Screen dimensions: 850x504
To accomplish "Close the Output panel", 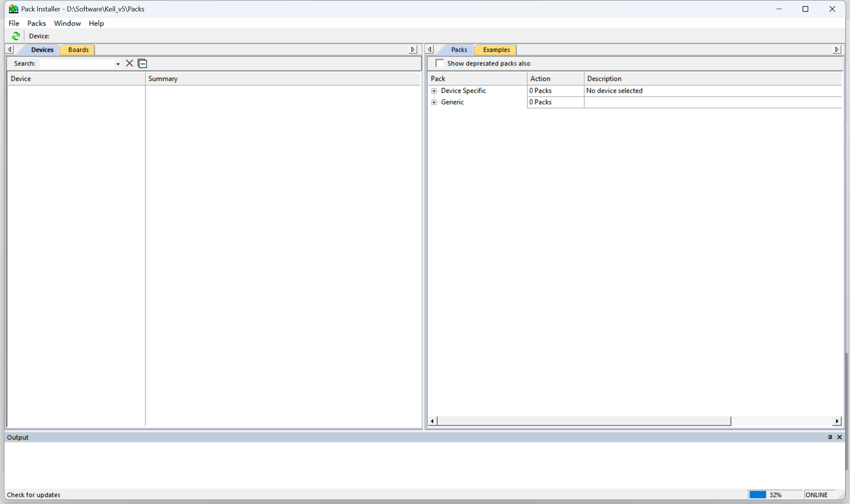I will pyautogui.click(x=840, y=437).
